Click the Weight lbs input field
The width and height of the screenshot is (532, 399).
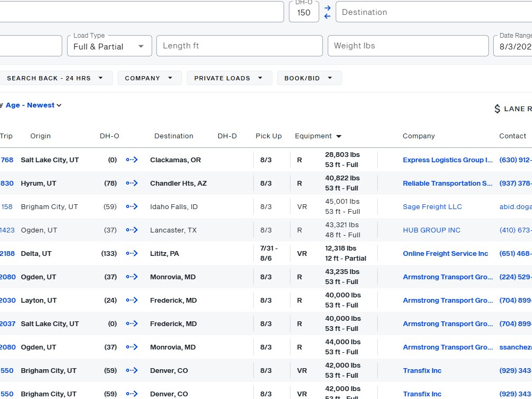point(408,46)
